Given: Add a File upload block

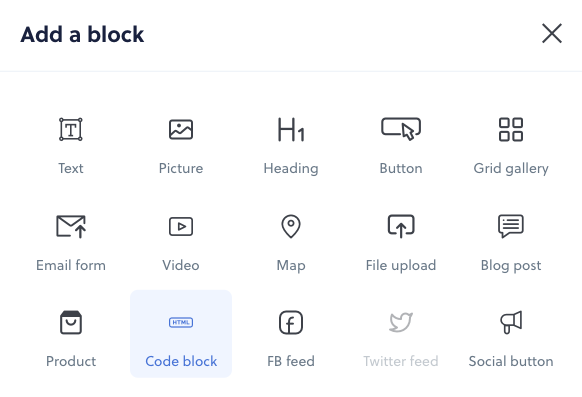Looking at the screenshot, I should [401, 226].
